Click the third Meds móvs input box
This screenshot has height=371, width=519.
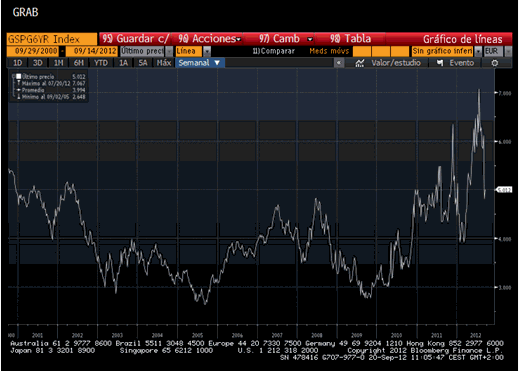400,51
